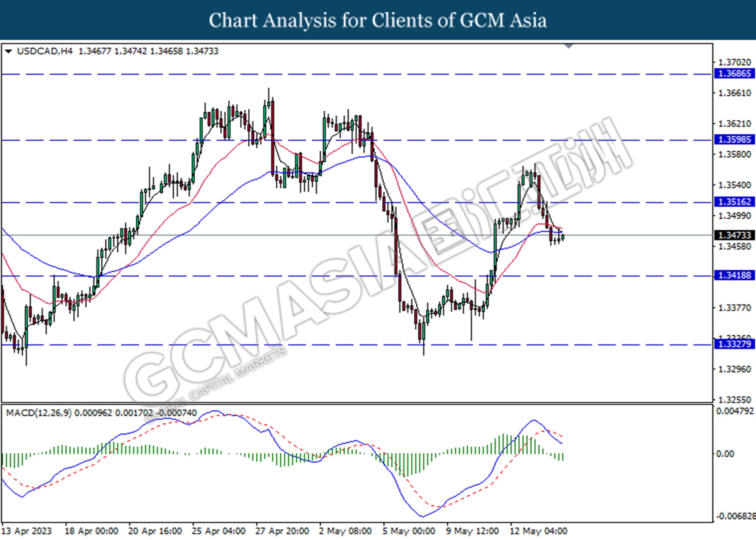
Task: Select the 1.34188 price level label
Action: pos(734,275)
